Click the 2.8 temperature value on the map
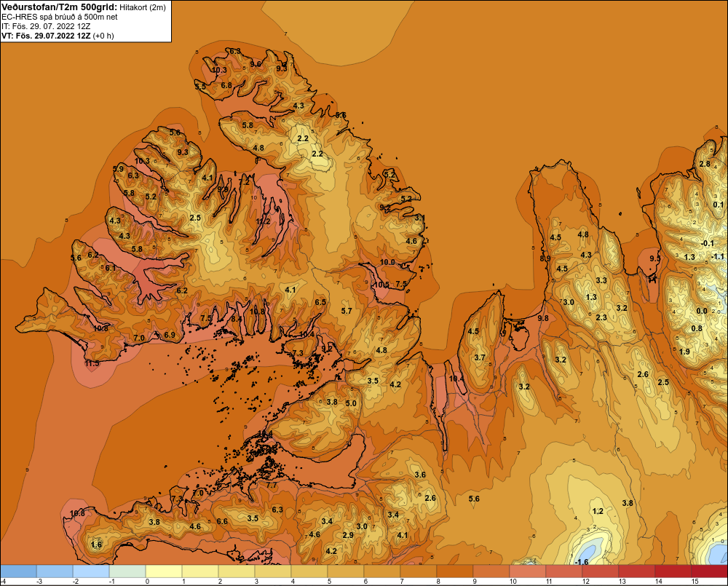Image resolution: width=728 pixels, height=586 pixels. (705, 164)
